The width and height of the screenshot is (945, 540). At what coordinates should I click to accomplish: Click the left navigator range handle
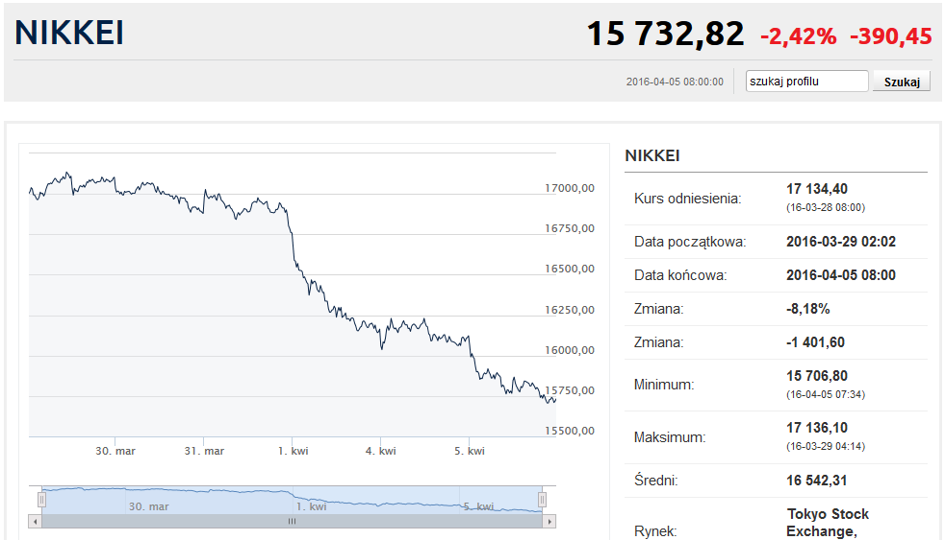(42, 500)
